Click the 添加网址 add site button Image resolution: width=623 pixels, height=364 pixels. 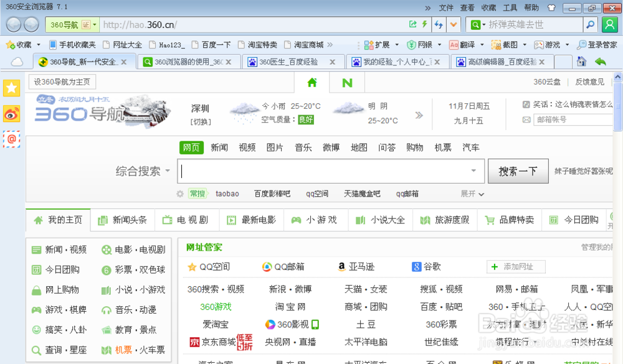pos(516,267)
